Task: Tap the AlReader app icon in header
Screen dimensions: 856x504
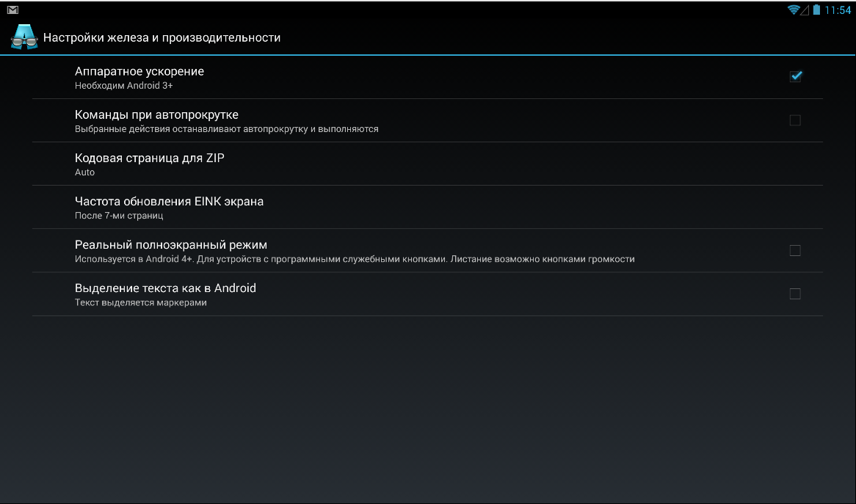Action: click(24, 37)
